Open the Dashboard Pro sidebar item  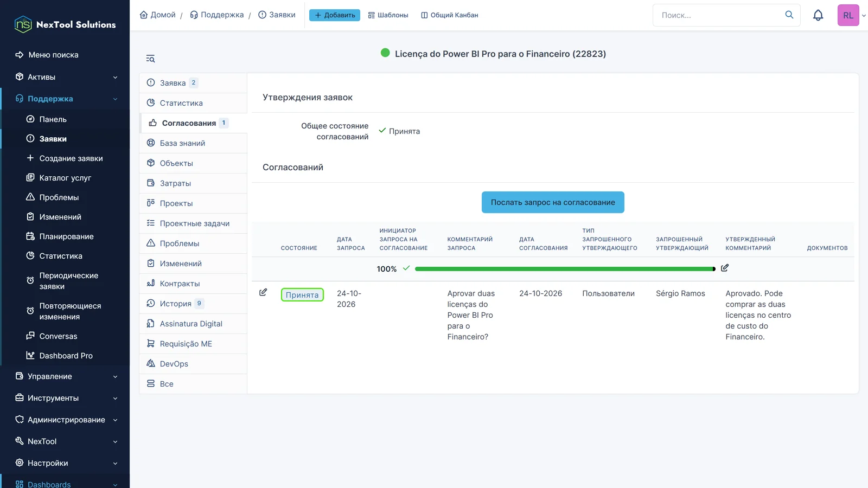click(66, 356)
